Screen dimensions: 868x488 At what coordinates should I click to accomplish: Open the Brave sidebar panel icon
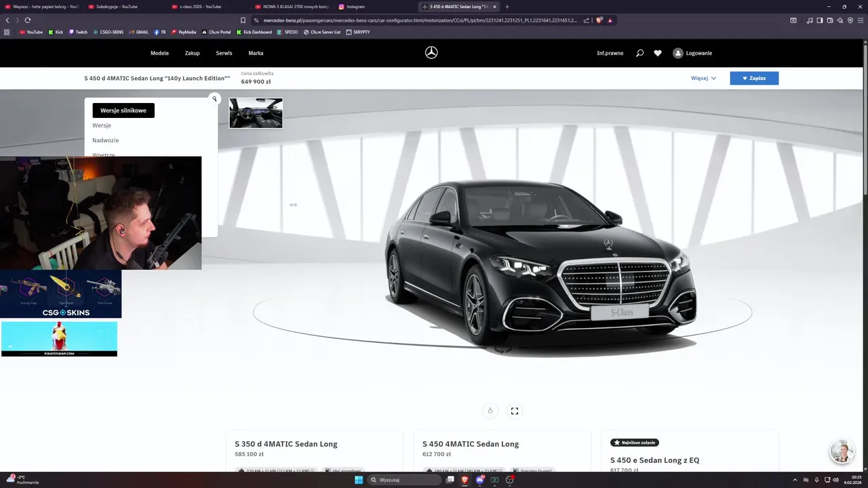(x=820, y=20)
